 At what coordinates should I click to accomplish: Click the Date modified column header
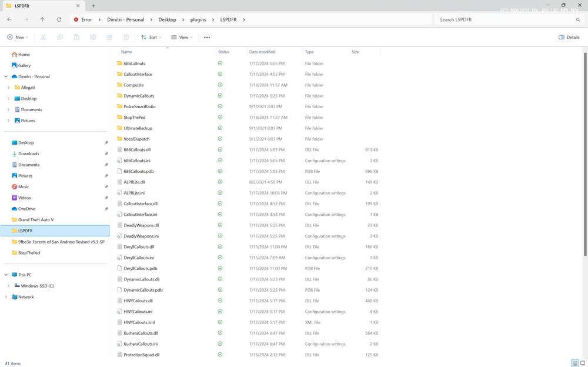(262, 52)
